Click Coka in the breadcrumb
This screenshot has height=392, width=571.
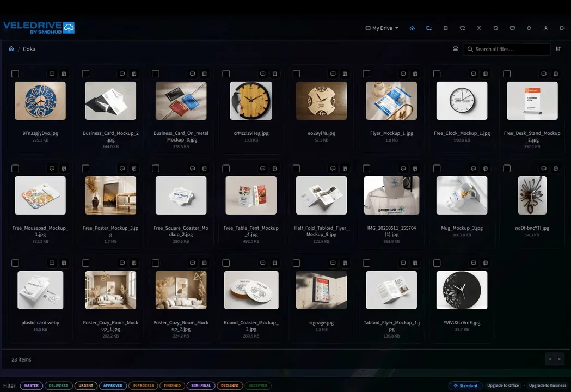coord(29,49)
